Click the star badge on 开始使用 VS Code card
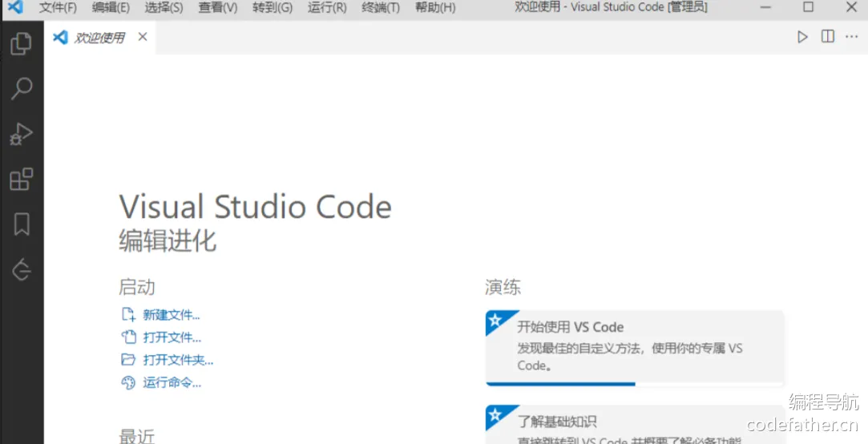This screenshot has height=444, width=868. 495,320
